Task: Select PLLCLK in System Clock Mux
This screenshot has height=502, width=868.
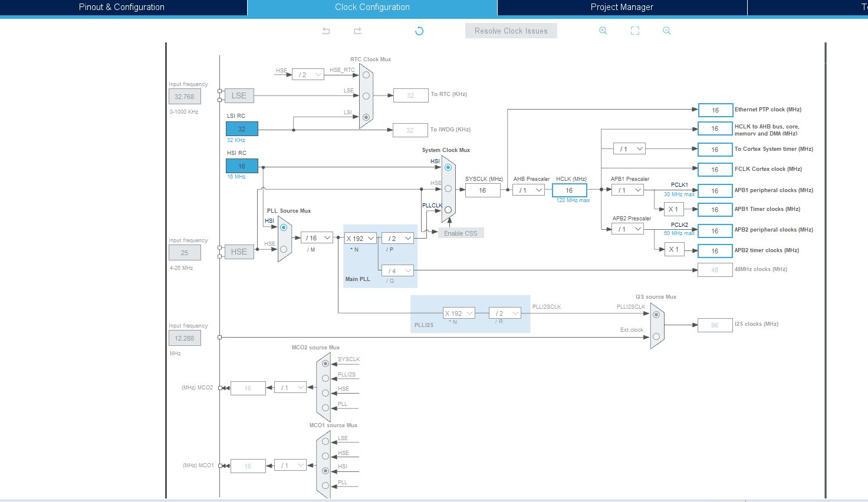Action: tap(448, 210)
